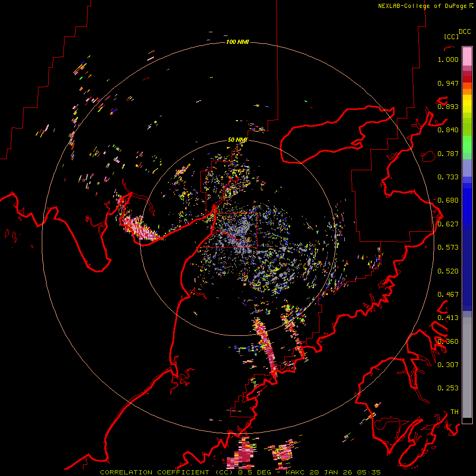This screenshot has height=476, width=476.
Task: Click the 0.360 legend value
Action: pos(448,342)
